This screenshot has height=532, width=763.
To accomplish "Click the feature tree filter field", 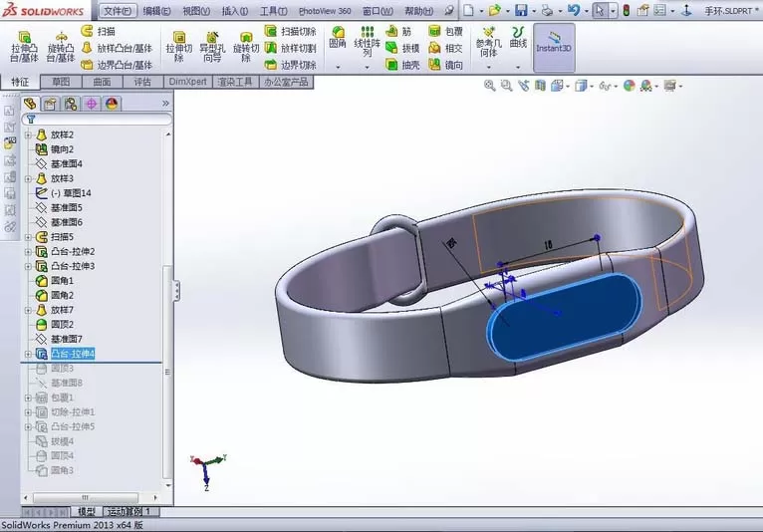I will pyautogui.click(x=97, y=119).
